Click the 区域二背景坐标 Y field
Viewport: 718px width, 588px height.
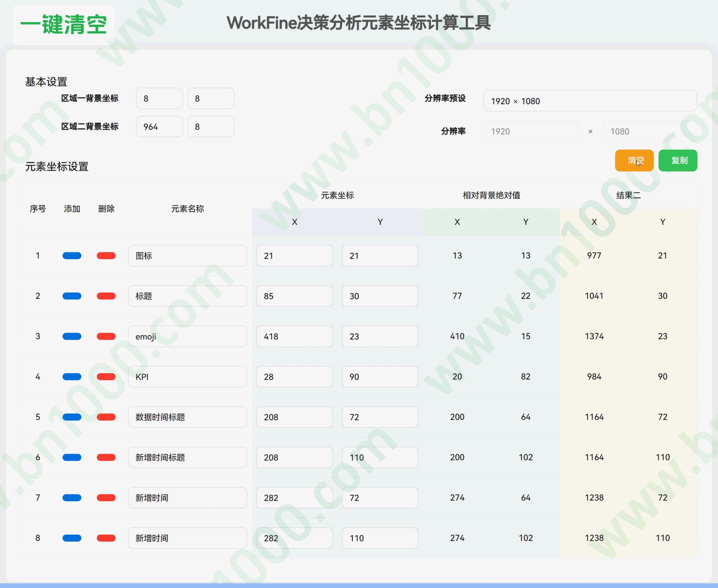click(211, 127)
